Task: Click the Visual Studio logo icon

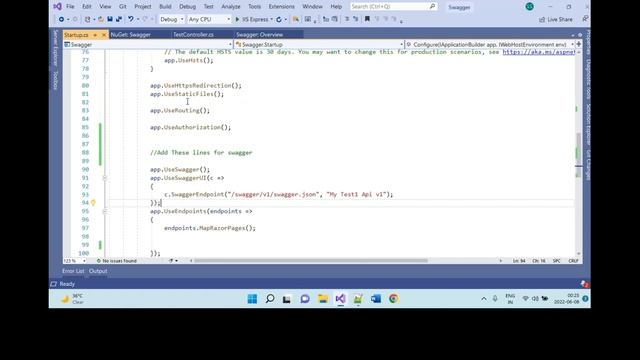Action: coord(58,7)
